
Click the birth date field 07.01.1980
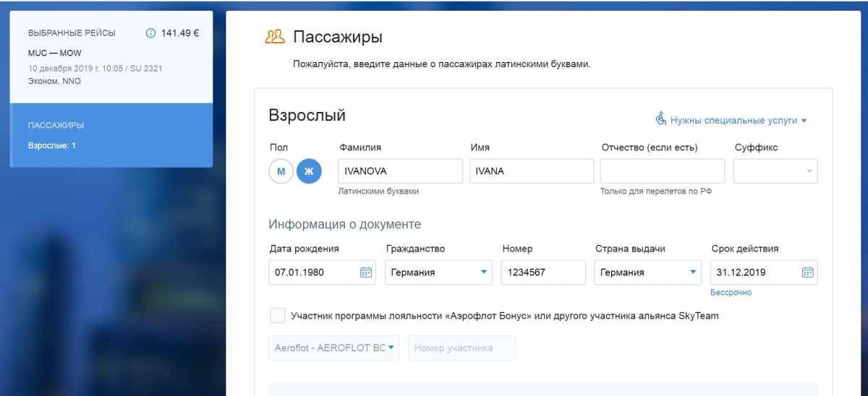coord(322,272)
